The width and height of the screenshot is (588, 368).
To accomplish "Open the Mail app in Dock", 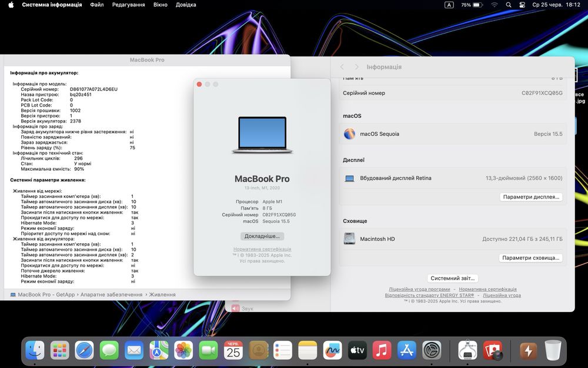I will [134, 351].
